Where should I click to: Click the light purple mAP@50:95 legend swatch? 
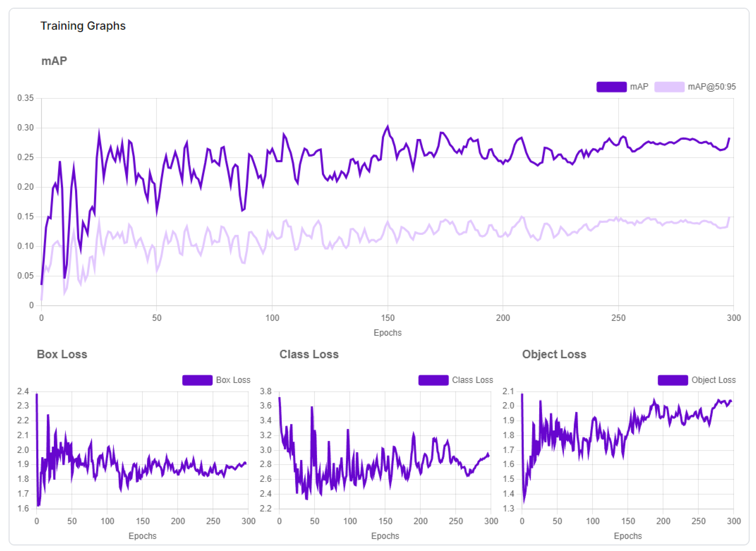(669, 87)
